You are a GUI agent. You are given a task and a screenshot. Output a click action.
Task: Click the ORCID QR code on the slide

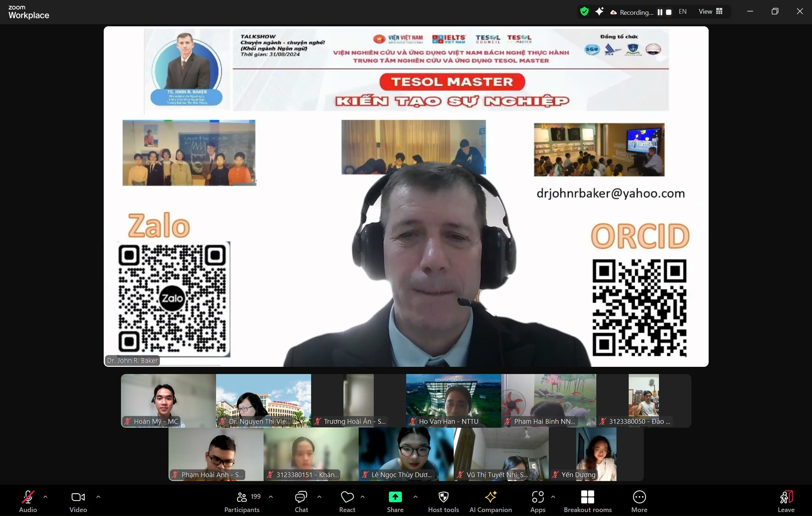[640, 308]
